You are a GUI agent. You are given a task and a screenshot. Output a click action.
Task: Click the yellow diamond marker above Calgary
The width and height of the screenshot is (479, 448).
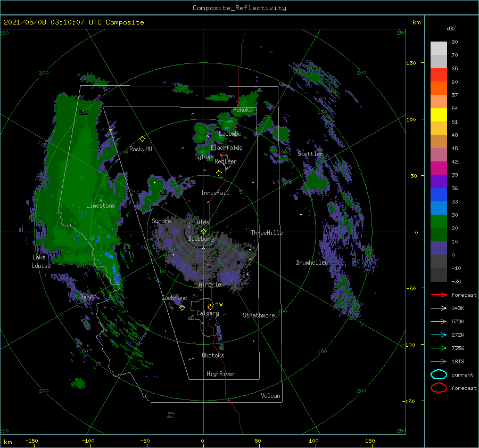[210, 307]
